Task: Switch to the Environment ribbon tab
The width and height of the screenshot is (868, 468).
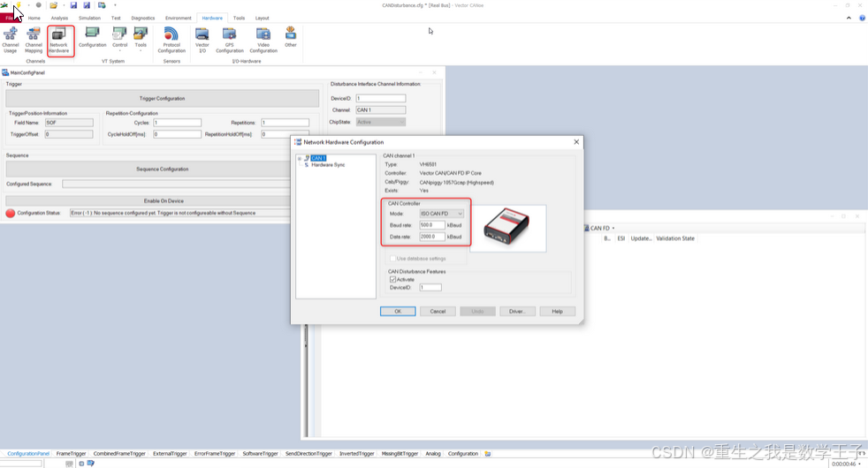Action: [179, 19]
